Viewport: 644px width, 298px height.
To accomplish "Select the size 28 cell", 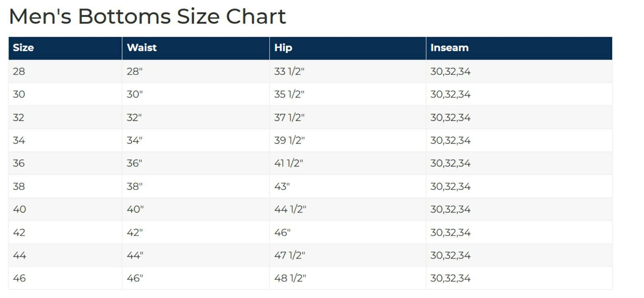I will point(65,72).
